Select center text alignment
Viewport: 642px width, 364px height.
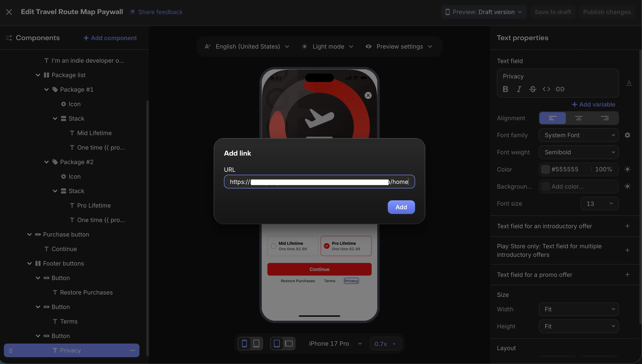pos(578,118)
